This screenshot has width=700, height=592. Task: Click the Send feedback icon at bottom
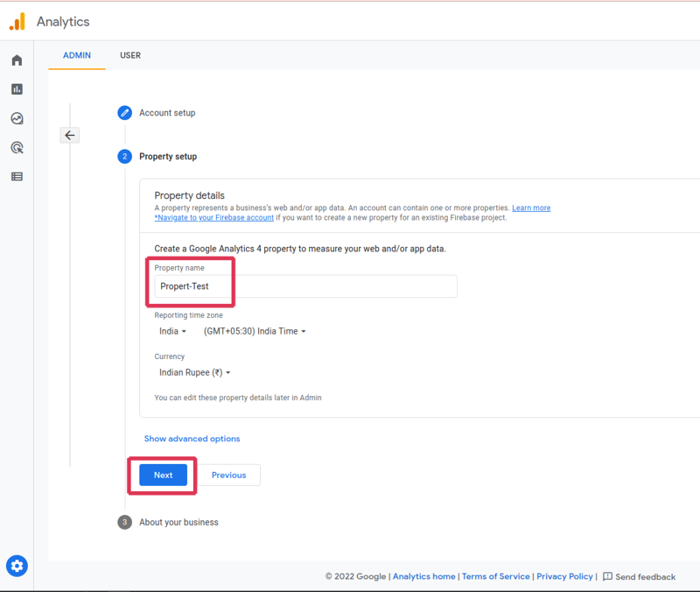[x=610, y=576]
